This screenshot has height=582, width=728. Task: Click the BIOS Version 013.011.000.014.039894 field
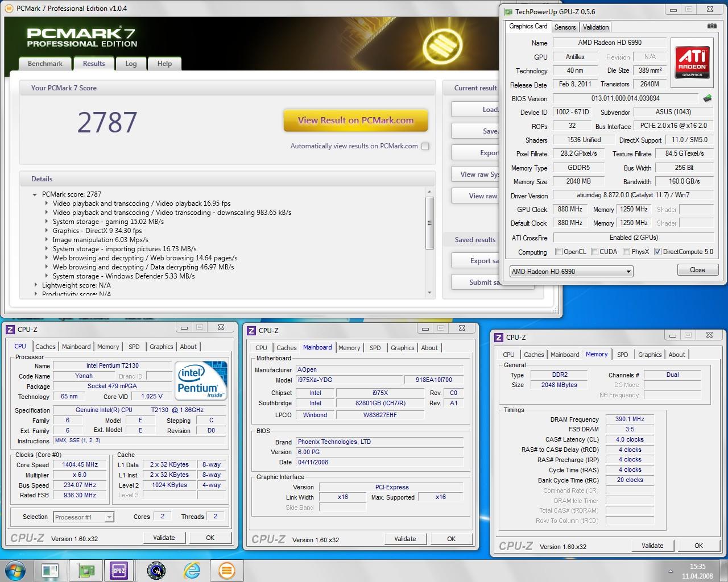[626, 98]
